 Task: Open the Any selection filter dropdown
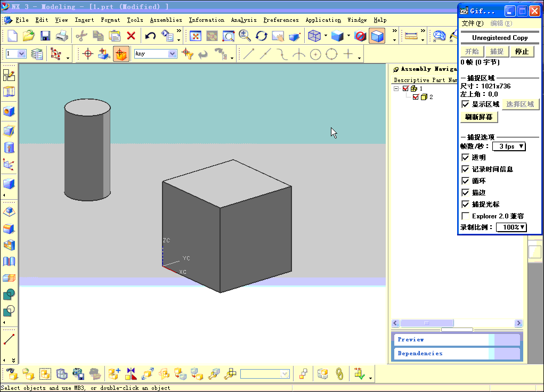172,54
